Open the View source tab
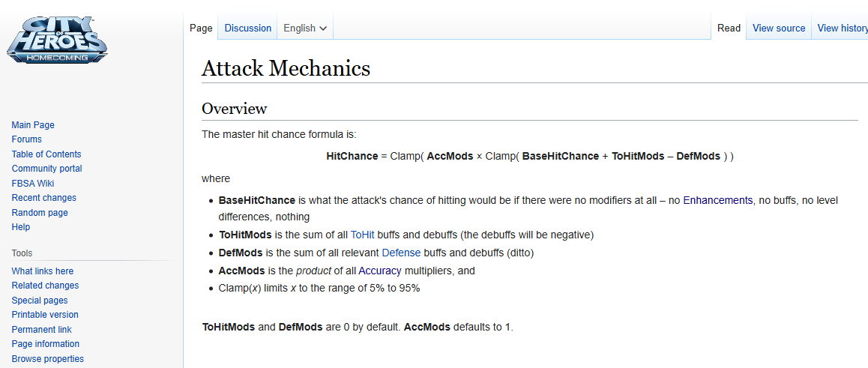Viewport: 868px width, 368px height. pyautogui.click(x=778, y=28)
